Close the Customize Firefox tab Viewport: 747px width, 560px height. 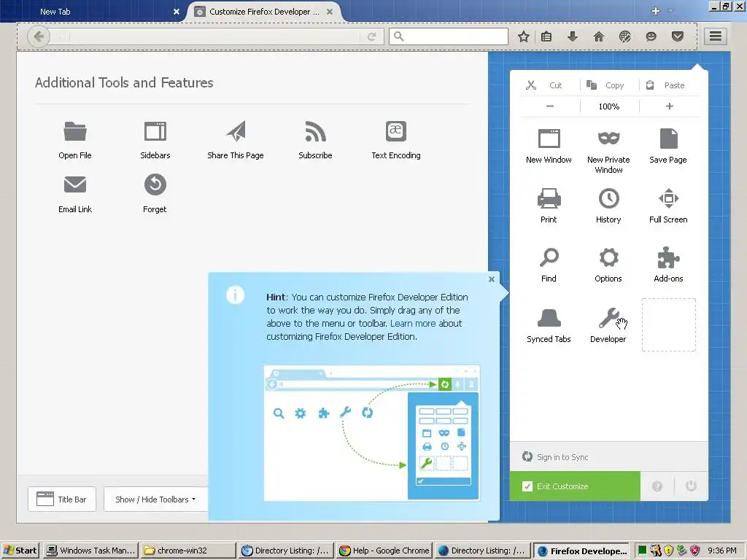(330, 12)
